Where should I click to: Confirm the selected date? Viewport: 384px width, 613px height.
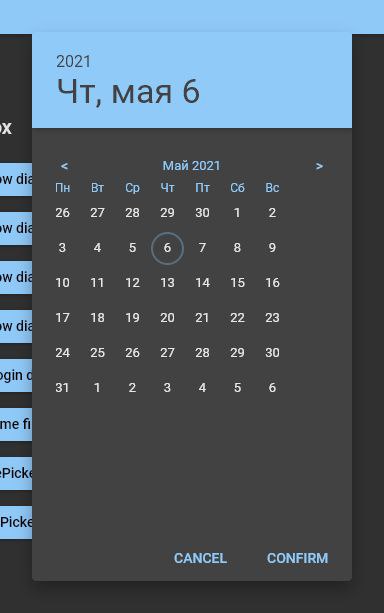tap(297, 558)
